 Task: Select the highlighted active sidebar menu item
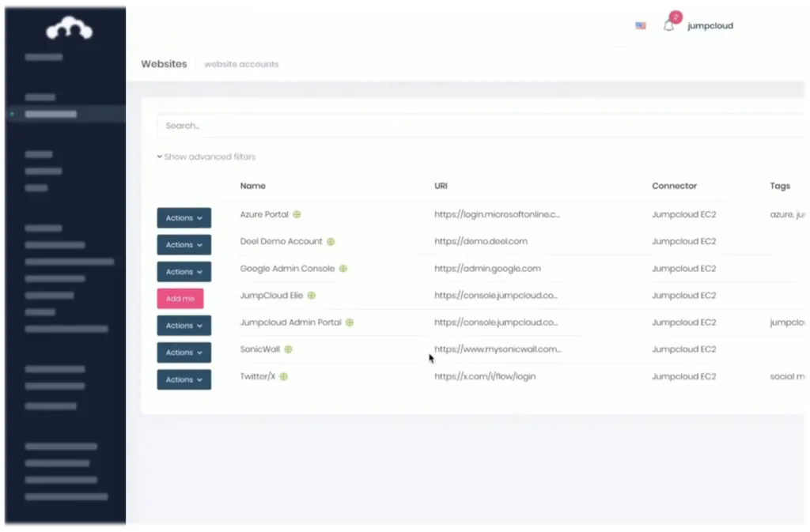tap(66, 114)
